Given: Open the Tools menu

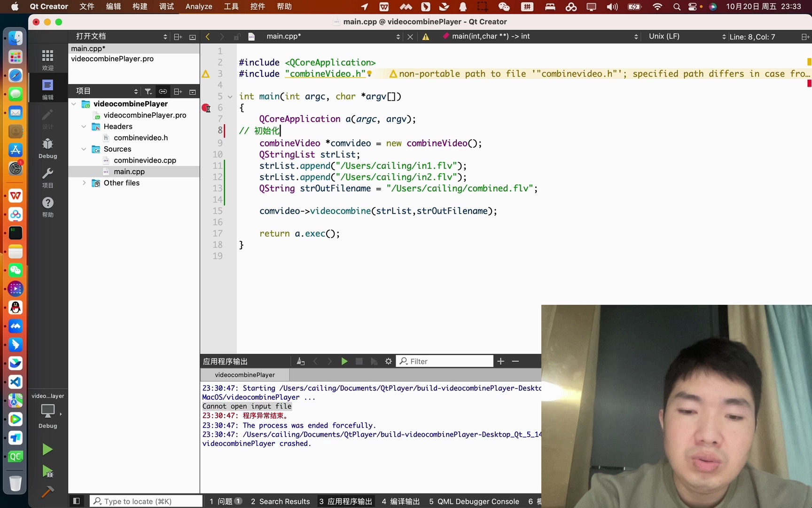Looking at the screenshot, I should tap(231, 7).
